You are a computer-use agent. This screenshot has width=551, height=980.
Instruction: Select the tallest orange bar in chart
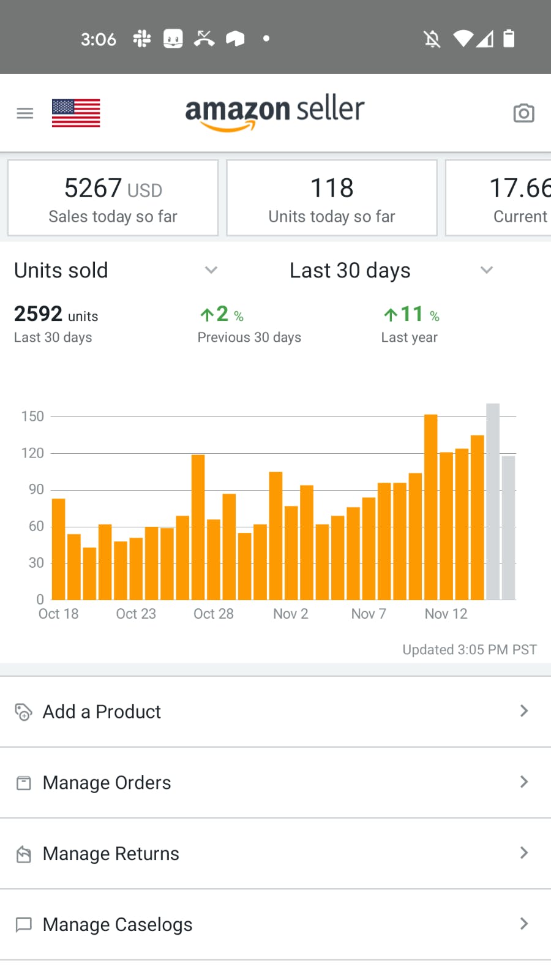click(x=431, y=507)
